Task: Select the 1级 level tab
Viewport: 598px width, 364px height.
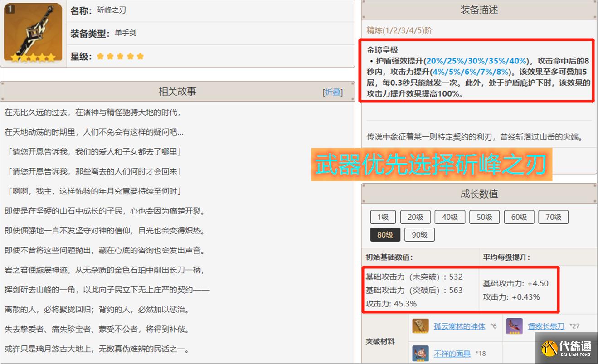Action: point(383,217)
